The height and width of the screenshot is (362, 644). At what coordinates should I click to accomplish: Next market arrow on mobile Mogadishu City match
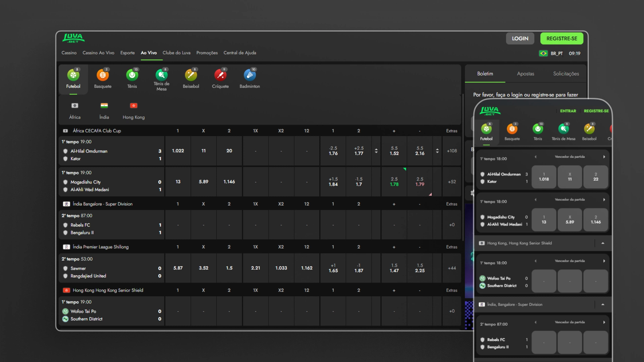click(604, 200)
